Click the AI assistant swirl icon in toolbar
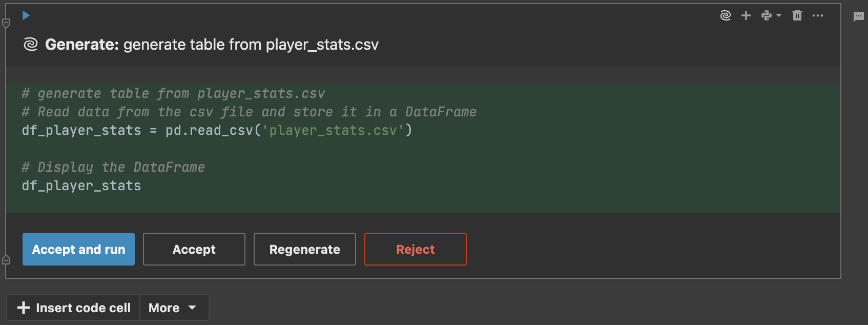This screenshot has height=325, width=868. point(725,15)
